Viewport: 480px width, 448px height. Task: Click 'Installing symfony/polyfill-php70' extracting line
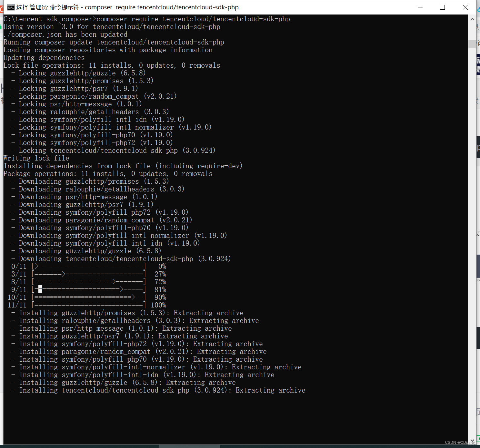tap(137, 359)
